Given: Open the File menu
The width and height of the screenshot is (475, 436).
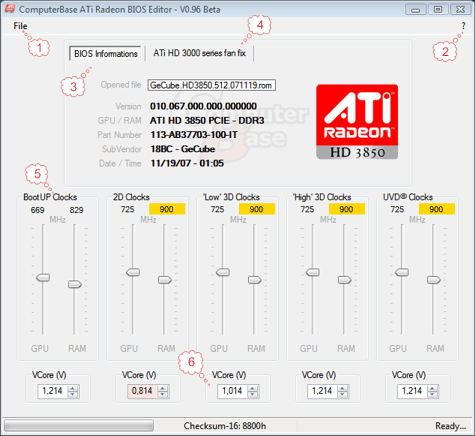Looking at the screenshot, I should (x=20, y=26).
